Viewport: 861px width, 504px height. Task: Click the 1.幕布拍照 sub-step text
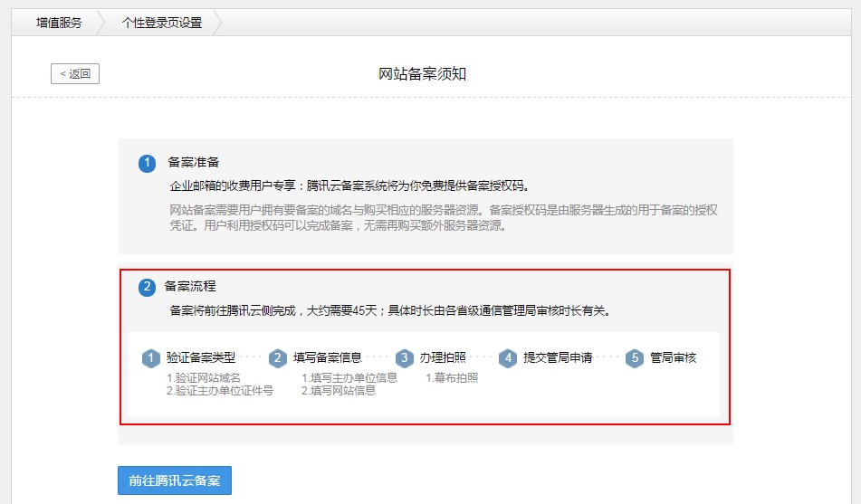click(x=452, y=377)
